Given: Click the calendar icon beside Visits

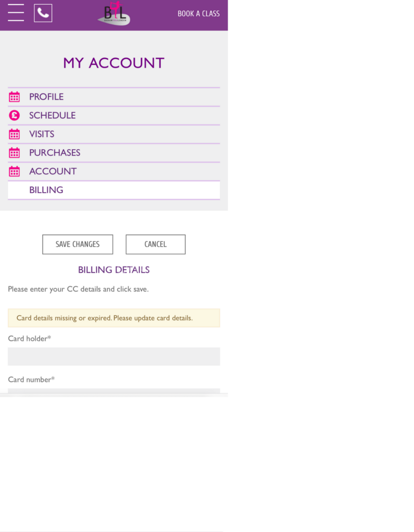Looking at the screenshot, I should pyautogui.click(x=15, y=135).
